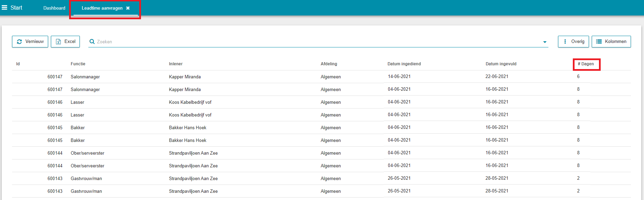The width and height of the screenshot is (644, 200).
Task: Click the list icon on Kolommen
Action: coord(599,42)
